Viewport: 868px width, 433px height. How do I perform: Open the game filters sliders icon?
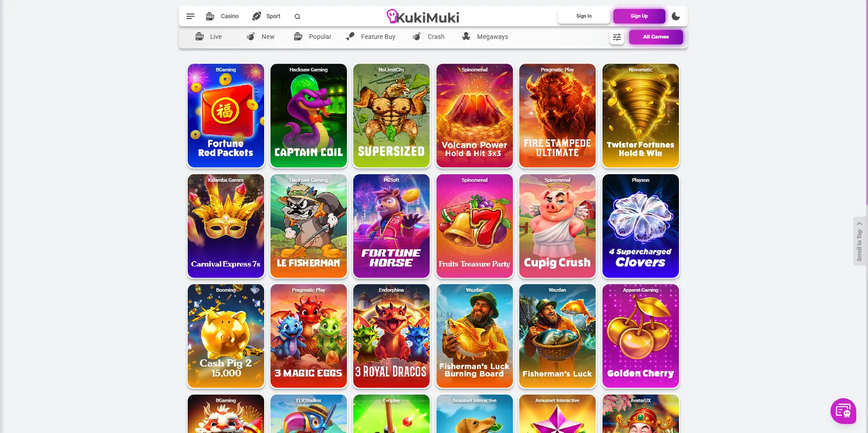[617, 37]
